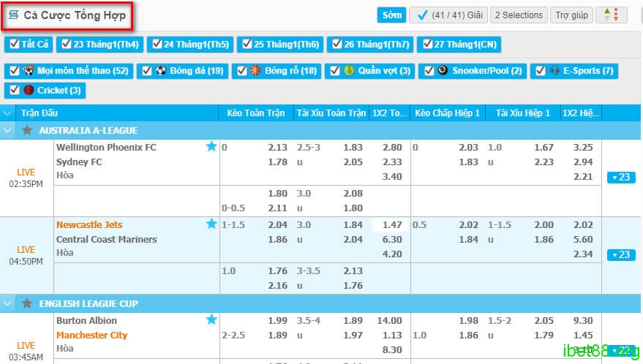Screen dimensions: 643x364
Task: Click the Snooker/Pool 8-ball icon
Action: coord(443,70)
